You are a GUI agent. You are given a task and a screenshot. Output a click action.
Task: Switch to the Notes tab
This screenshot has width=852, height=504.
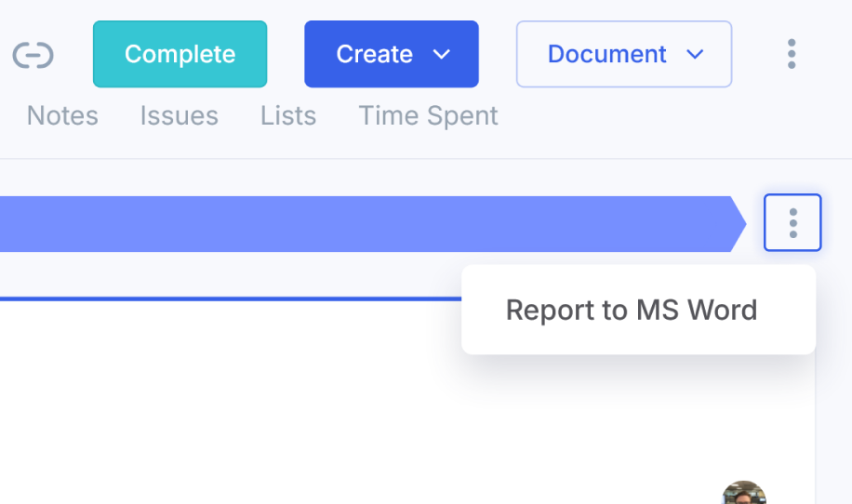62,115
